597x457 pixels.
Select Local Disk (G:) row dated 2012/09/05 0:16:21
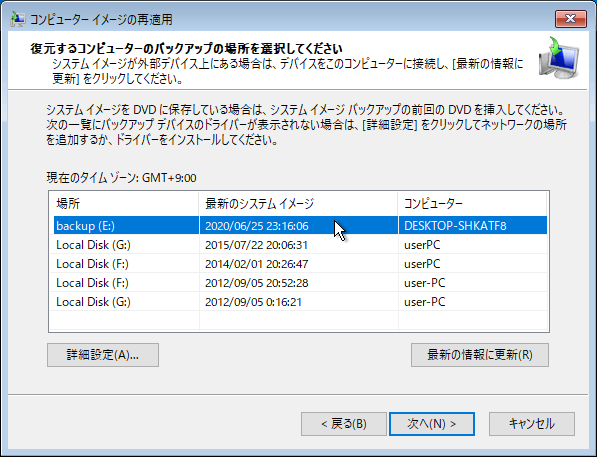(x=300, y=302)
